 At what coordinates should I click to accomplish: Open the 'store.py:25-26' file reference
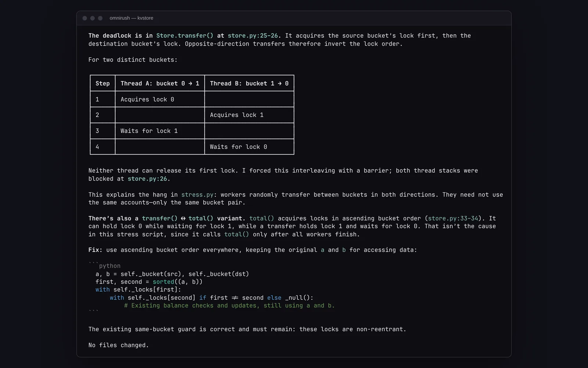[253, 36]
